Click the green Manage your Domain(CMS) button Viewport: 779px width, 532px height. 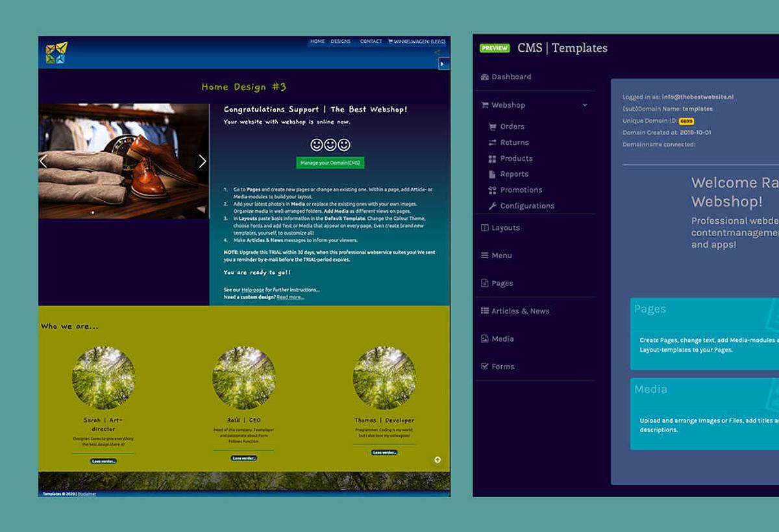[x=330, y=163]
